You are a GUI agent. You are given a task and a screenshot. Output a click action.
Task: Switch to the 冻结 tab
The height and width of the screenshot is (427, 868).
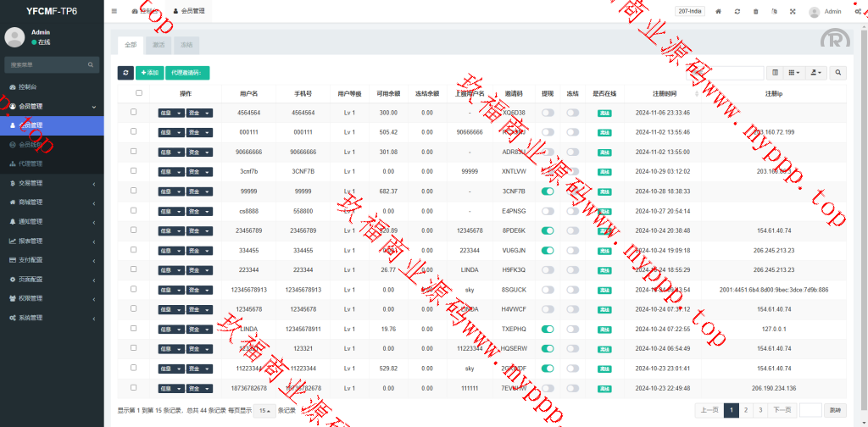186,43
